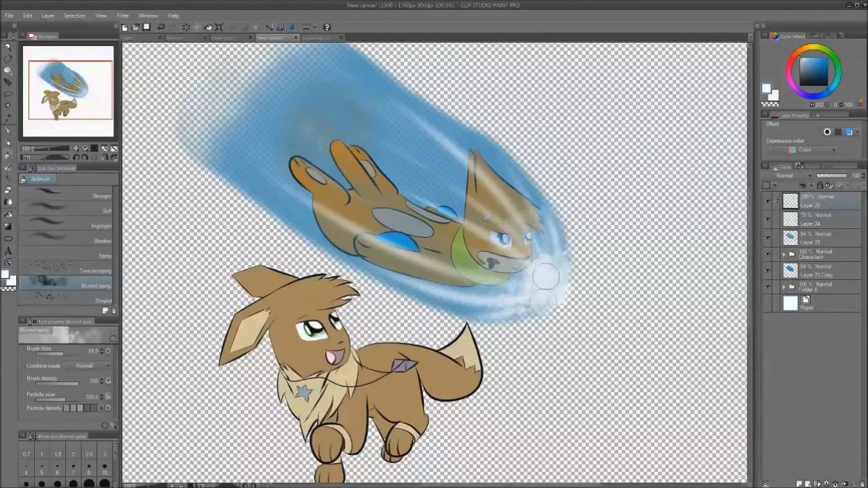Hide the Folder 6 layer folder
The image size is (868, 488).
coord(768,287)
